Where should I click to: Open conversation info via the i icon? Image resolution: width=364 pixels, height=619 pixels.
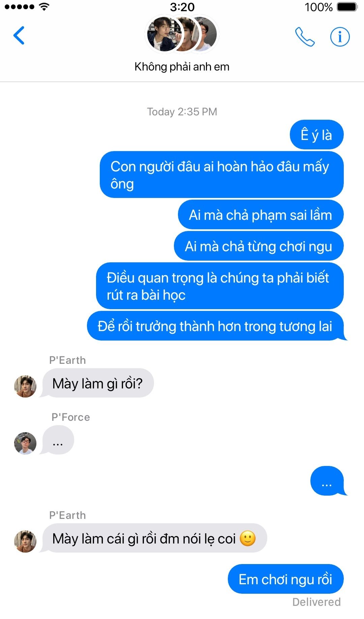pos(340,37)
